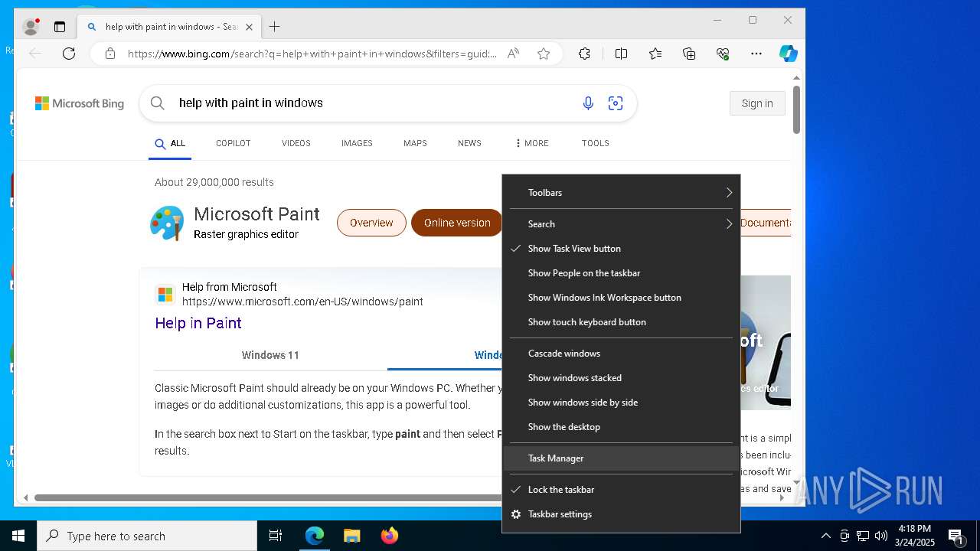The height and width of the screenshot is (551, 980).
Task: Open Microsoft Edge taskbar icon
Action: [315, 536]
